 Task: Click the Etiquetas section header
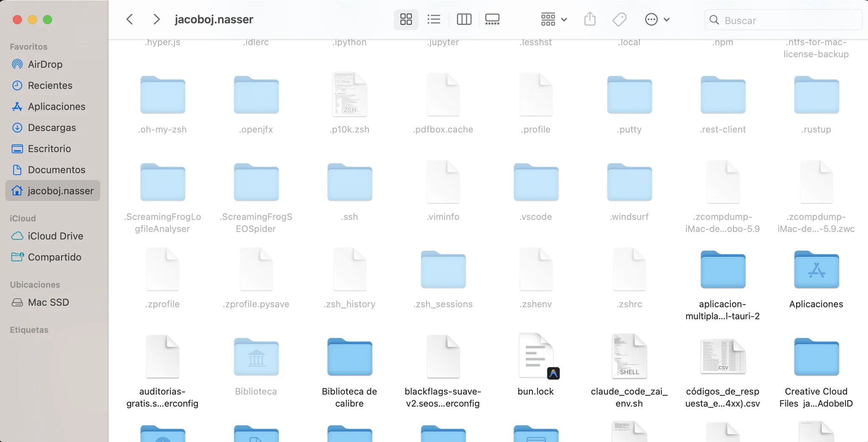[x=29, y=330]
